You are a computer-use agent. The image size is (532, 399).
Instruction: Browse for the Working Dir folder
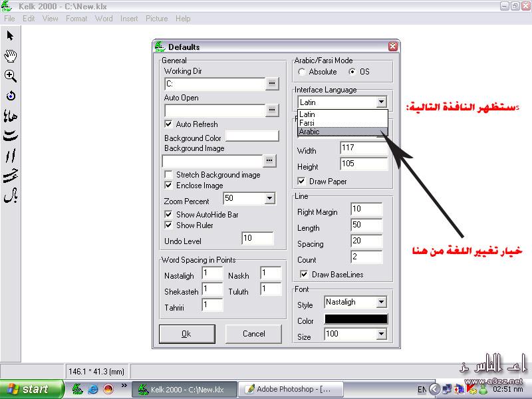(x=272, y=84)
